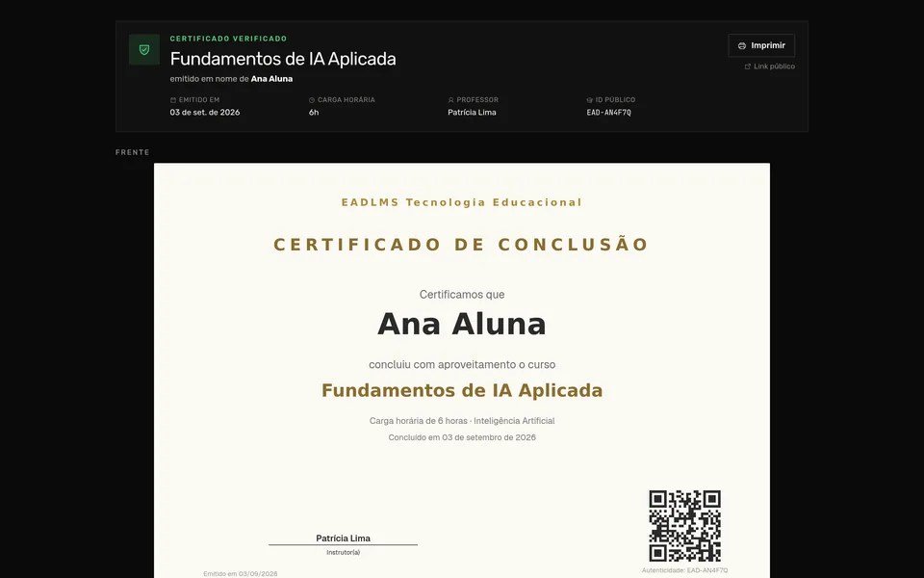Screen dimensions: 924x578
Task: Click the 'ID PÚBLICO' field label
Action: [x=615, y=100]
